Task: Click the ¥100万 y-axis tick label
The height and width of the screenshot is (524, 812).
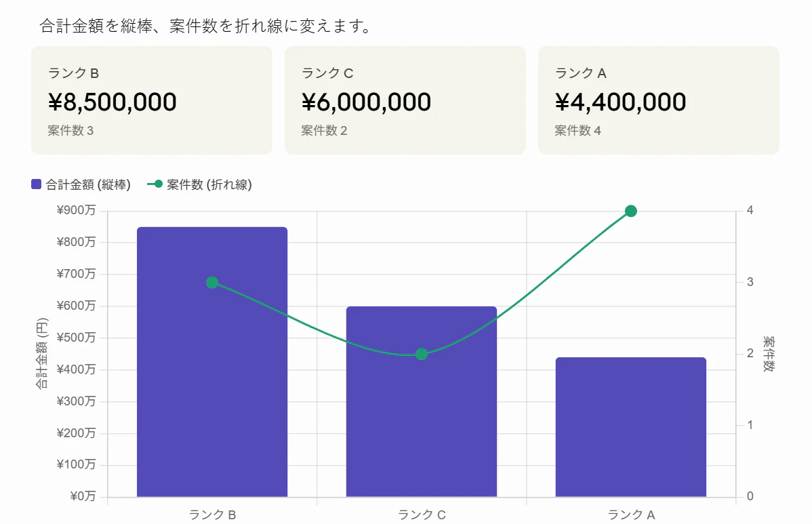Action: 76,464
